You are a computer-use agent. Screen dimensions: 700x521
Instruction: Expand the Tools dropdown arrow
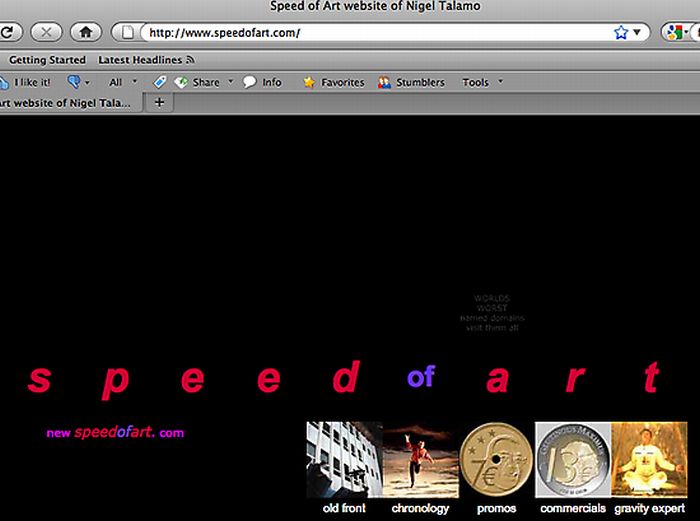500,81
